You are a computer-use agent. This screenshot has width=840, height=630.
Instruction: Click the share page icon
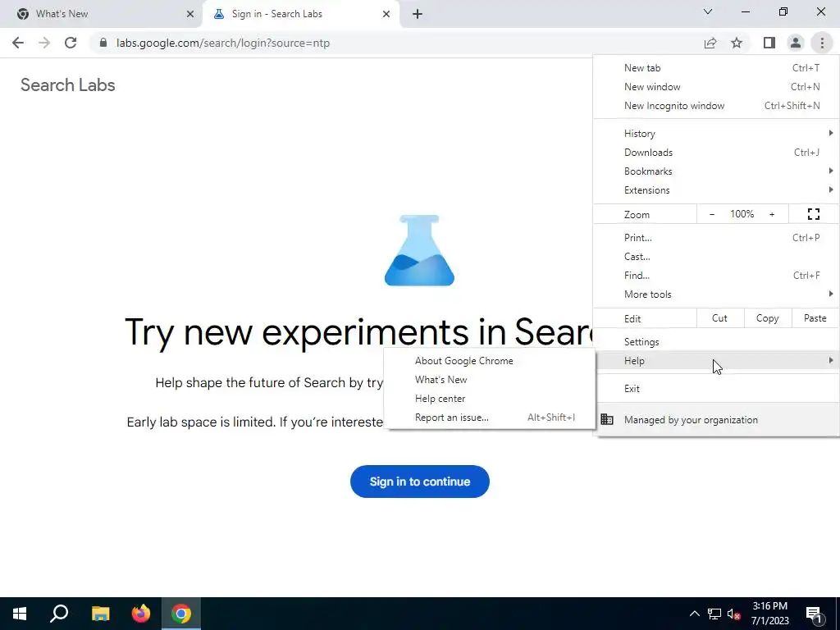[x=710, y=43]
